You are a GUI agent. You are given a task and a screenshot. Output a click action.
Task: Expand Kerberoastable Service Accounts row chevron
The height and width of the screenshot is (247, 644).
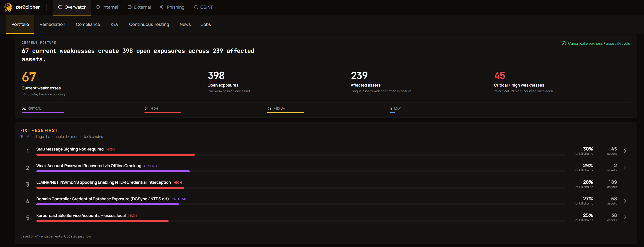click(625, 217)
